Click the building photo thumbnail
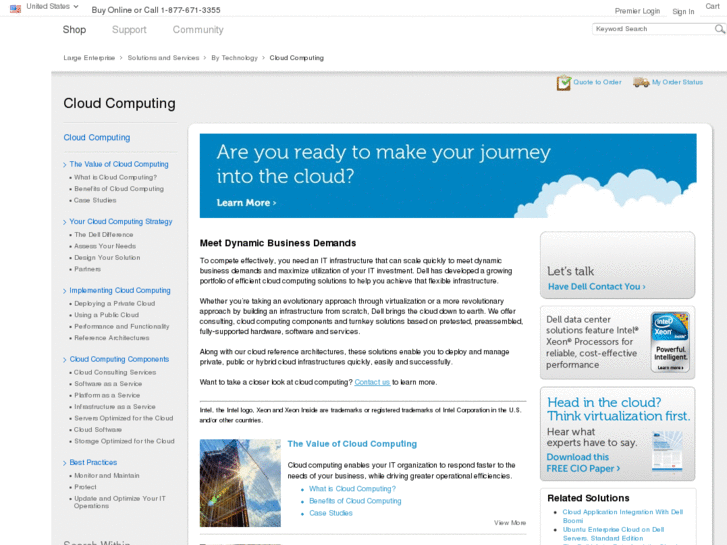Viewport: 727px width, 545px height. pyautogui.click(x=240, y=483)
